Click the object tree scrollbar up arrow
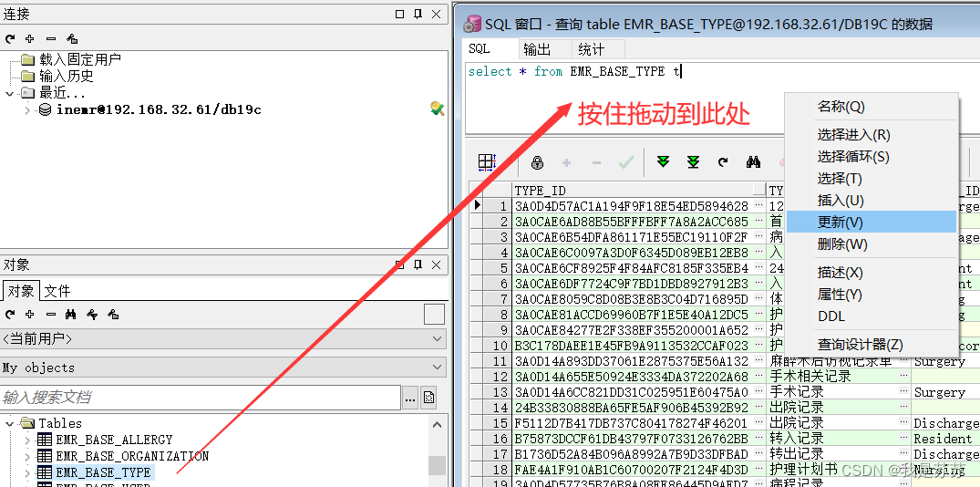980x487 pixels. pos(438,424)
